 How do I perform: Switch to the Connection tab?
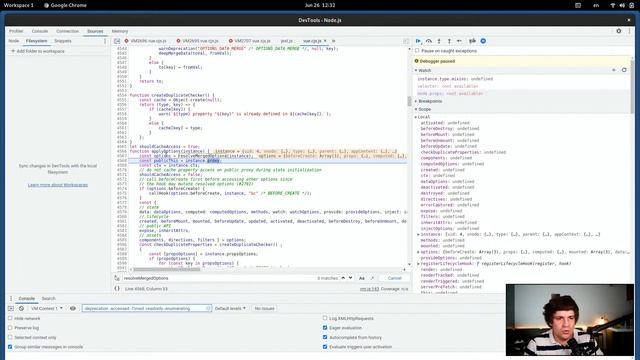click(x=67, y=31)
